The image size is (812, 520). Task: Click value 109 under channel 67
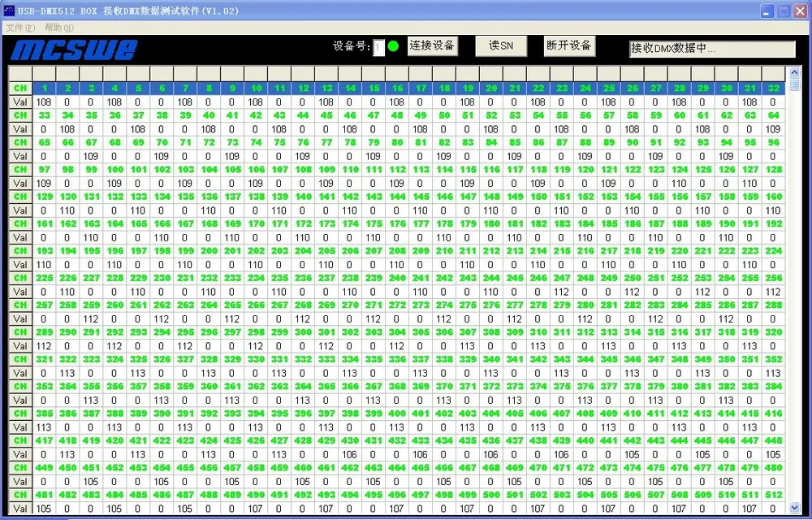pos(91,156)
